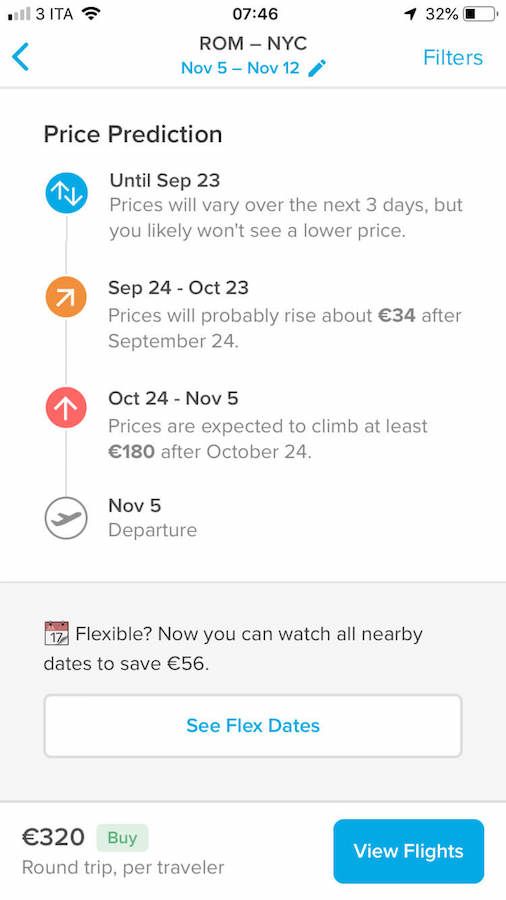Viewport: 506px width, 900px height.
Task: Tap the back chevron arrow
Action: point(20,57)
